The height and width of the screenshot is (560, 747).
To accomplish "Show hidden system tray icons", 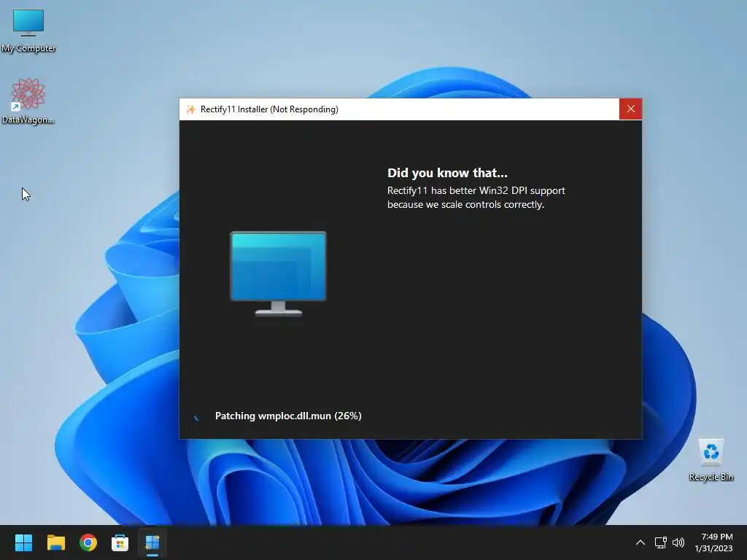I will click(640, 542).
